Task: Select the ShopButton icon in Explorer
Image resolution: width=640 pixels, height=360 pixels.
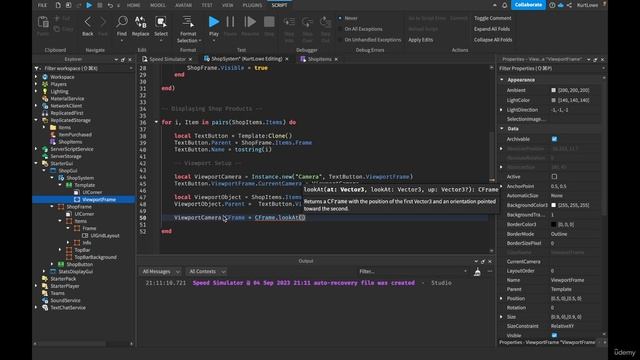Action: (x=61, y=264)
